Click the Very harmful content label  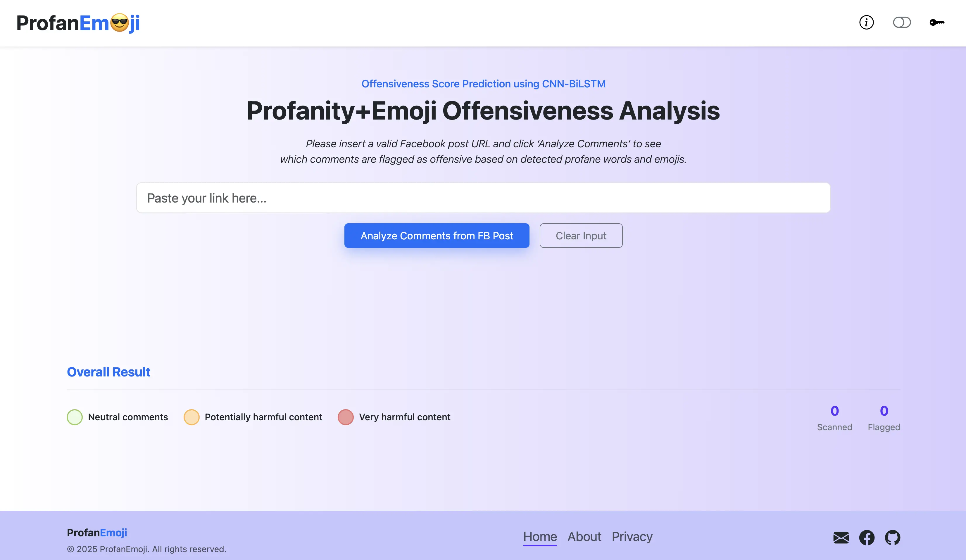(x=404, y=417)
